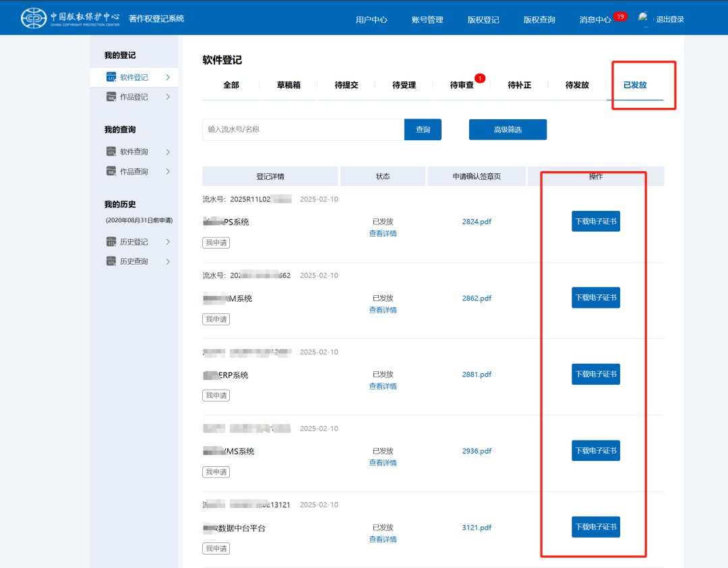The width and height of the screenshot is (728, 568).
Task: Open the 待审查 tab with notification badge
Action: click(x=461, y=85)
